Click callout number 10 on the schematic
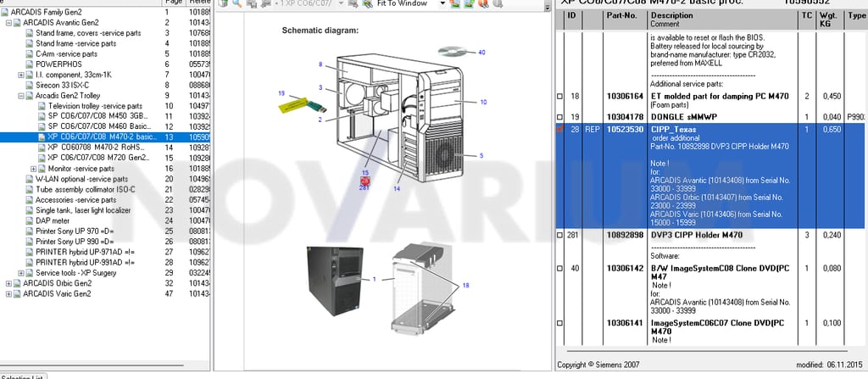The height and width of the screenshot is (379, 868). pyautogui.click(x=483, y=102)
